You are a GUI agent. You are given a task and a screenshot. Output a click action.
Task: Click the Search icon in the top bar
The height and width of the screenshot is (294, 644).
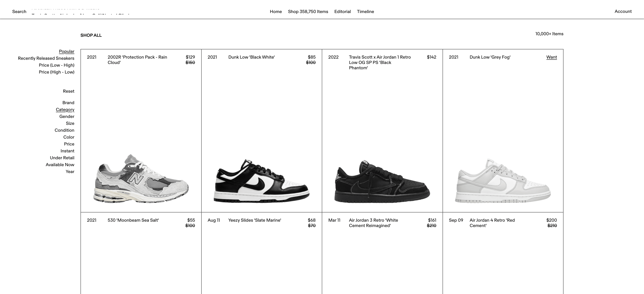coord(19,11)
